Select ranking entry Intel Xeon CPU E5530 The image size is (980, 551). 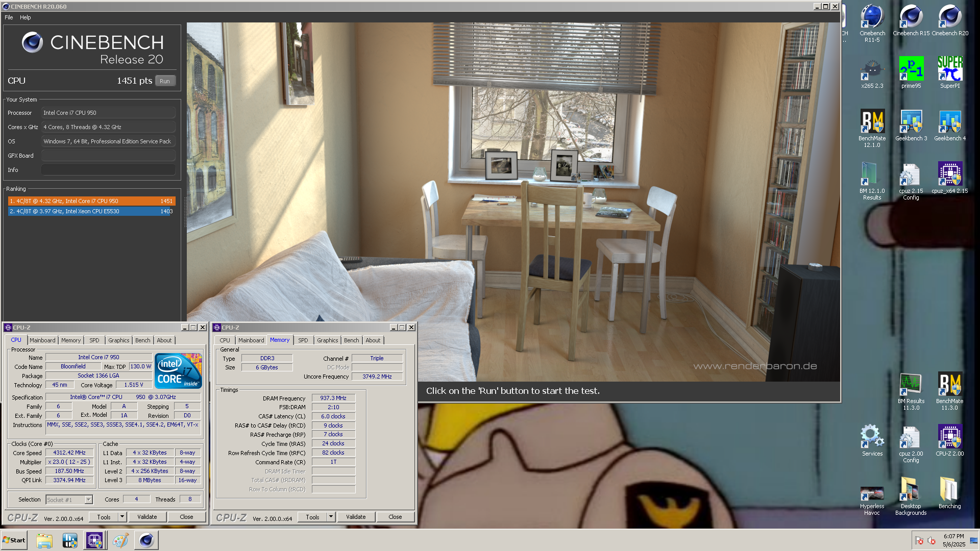tap(92, 211)
